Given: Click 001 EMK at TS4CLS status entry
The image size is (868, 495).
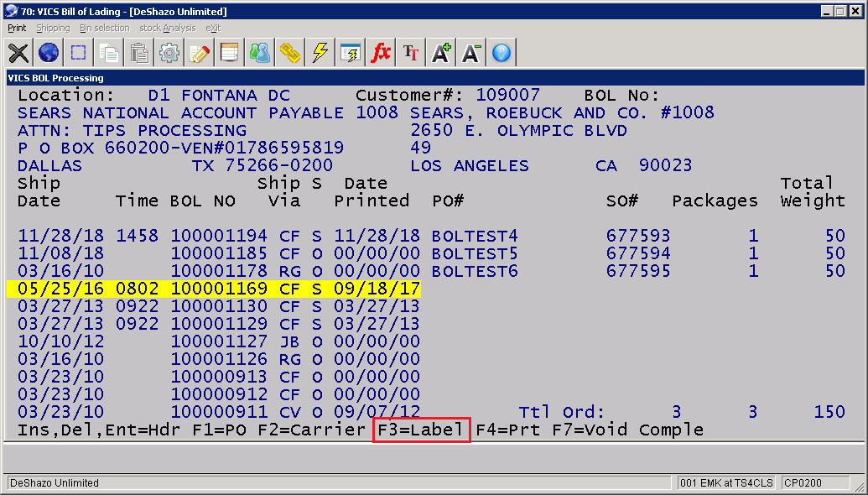Looking at the screenshot, I should point(726,482).
